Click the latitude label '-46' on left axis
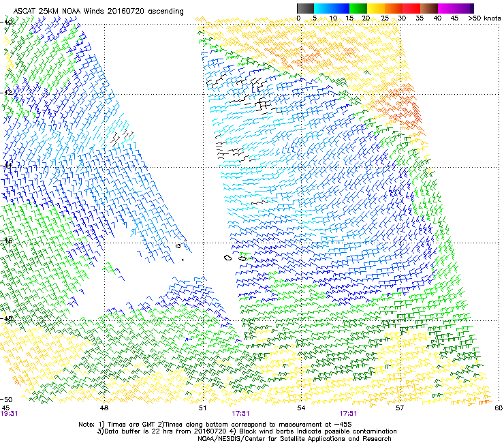The width and height of the screenshot is (504, 443). pos(6,241)
